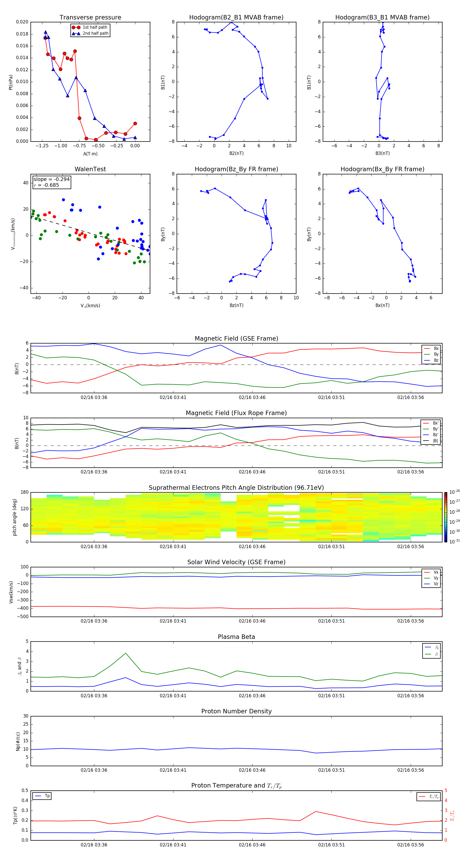
Task: Click the 'Np(#/cc)' axis label
Action: coord(18,741)
